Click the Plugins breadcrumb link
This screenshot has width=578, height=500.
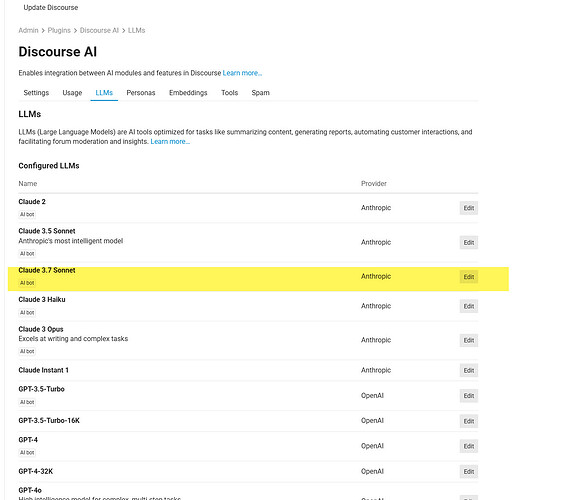pyautogui.click(x=59, y=30)
